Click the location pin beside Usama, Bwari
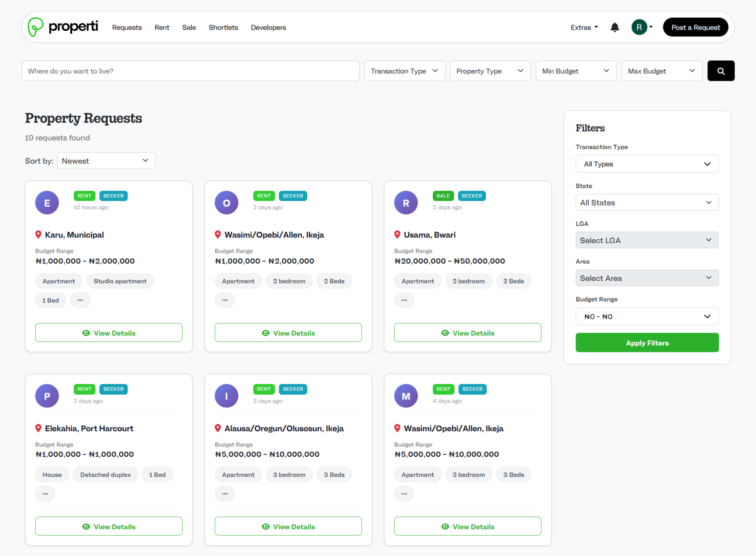 tap(397, 235)
